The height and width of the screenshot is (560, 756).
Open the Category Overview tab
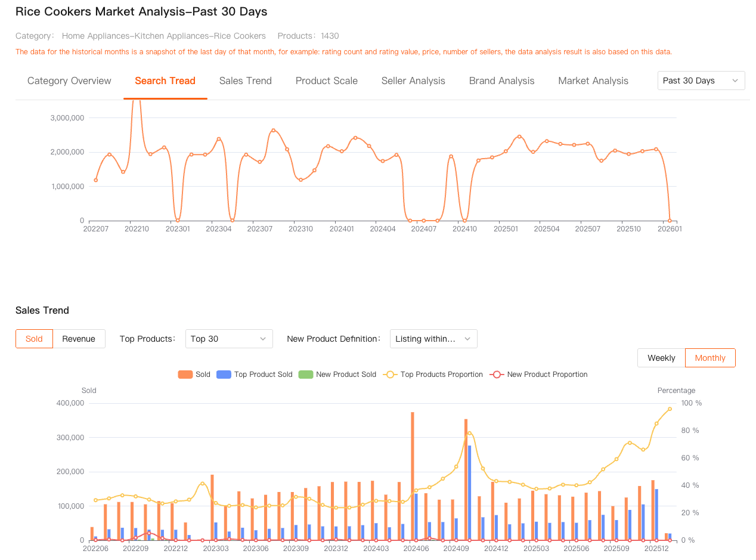coord(69,81)
